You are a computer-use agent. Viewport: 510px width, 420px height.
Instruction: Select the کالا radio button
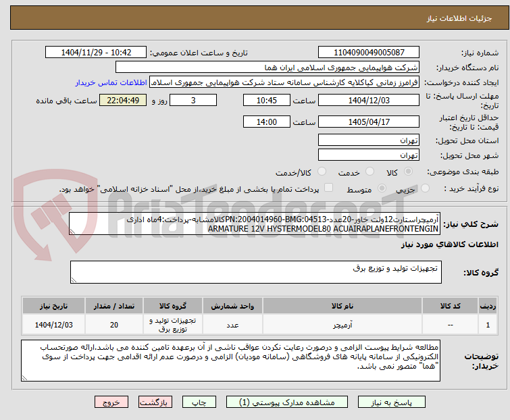(408, 172)
